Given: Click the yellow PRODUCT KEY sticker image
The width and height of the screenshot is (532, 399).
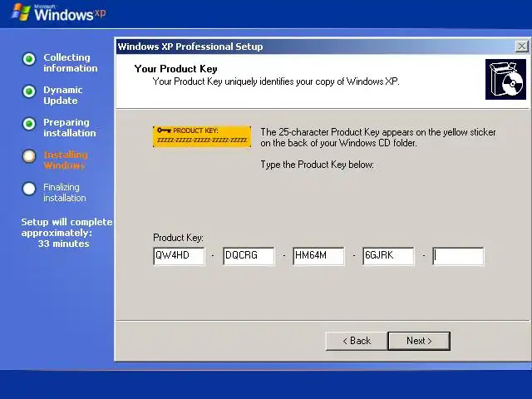Looking at the screenshot, I should pyautogui.click(x=202, y=136).
